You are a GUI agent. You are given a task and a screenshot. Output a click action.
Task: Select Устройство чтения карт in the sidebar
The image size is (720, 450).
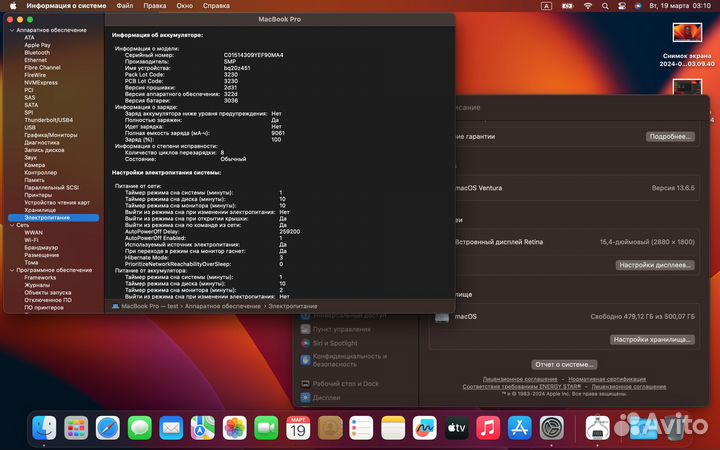click(57, 202)
